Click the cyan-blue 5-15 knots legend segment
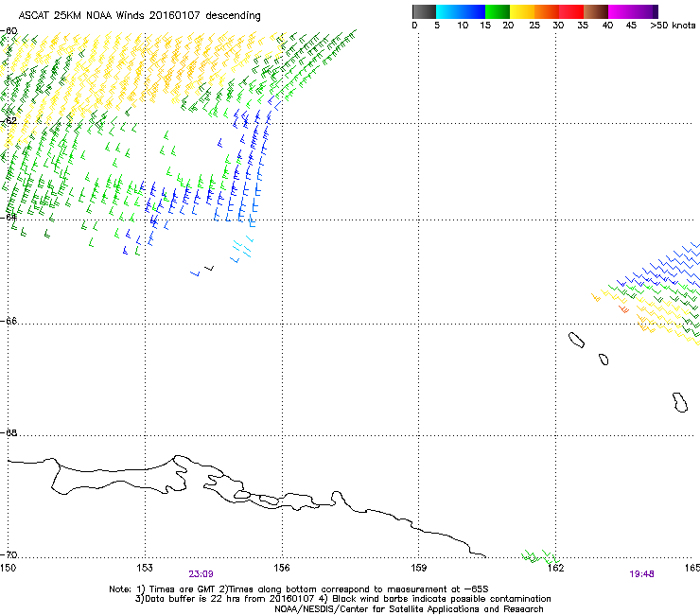The image size is (700, 615). coord(461,11)
